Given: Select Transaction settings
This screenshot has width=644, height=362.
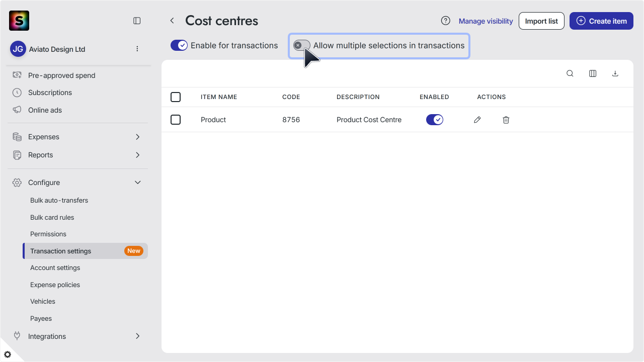Looking at the screenshot, I should (x=85, y=251).
